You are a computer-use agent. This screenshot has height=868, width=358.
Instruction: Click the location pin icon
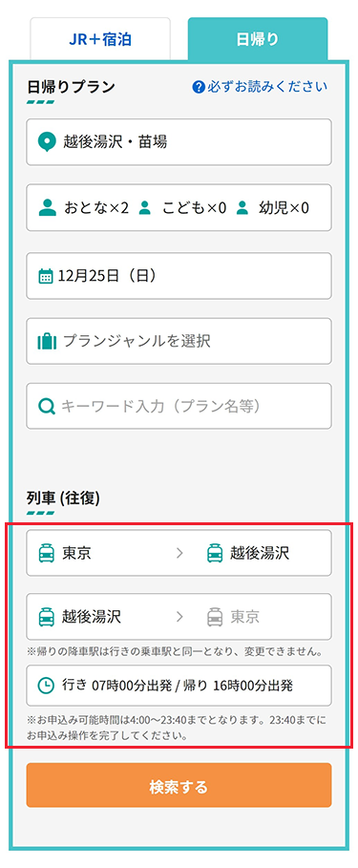pyautogui.click(x=47, y=142)
